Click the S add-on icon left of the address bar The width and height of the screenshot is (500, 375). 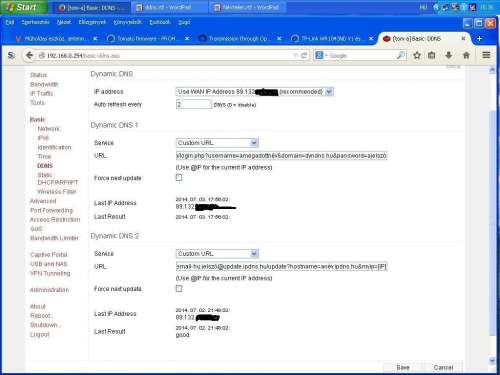tap(11, 55)
